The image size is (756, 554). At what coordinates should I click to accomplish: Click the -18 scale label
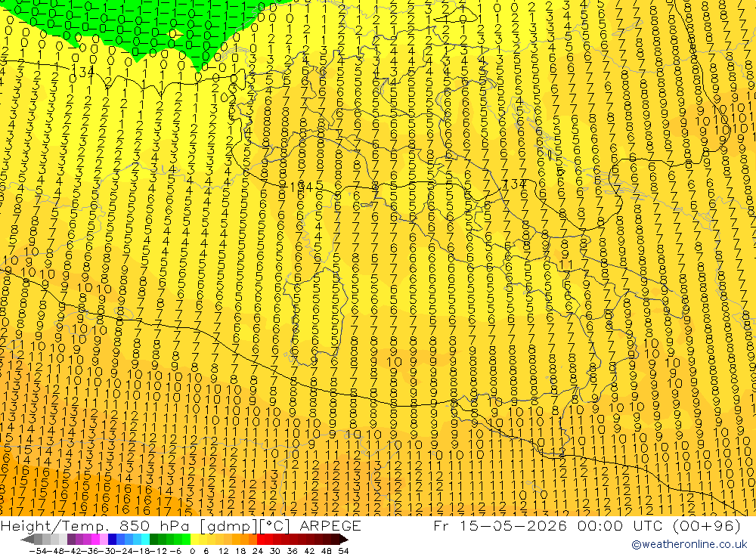(142, 551)
